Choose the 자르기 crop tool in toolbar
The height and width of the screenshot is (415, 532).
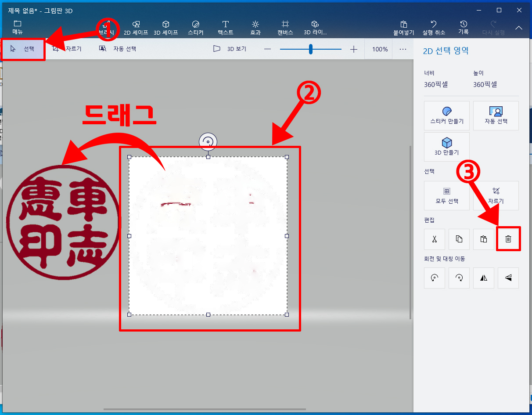coord(67,49)
